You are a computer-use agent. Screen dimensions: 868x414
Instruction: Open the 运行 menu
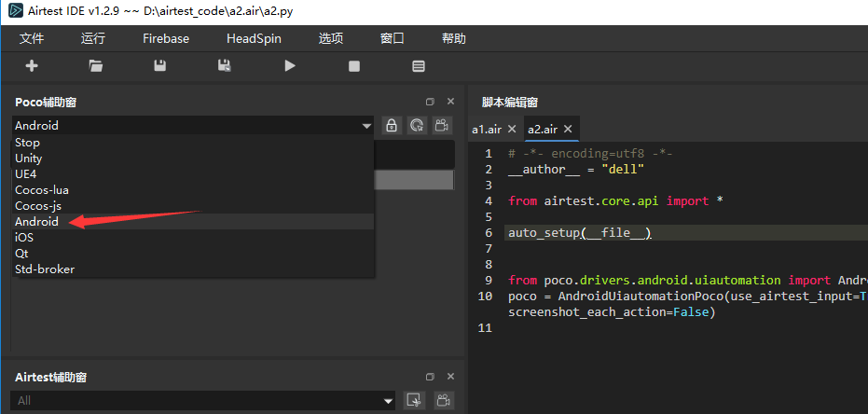coord(93,39)
